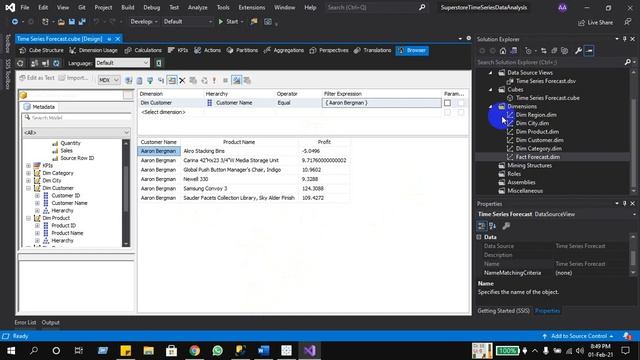Click the Analyze in Excel icon
This screenshot has height=360, width=640.
(x=159, y=63)
